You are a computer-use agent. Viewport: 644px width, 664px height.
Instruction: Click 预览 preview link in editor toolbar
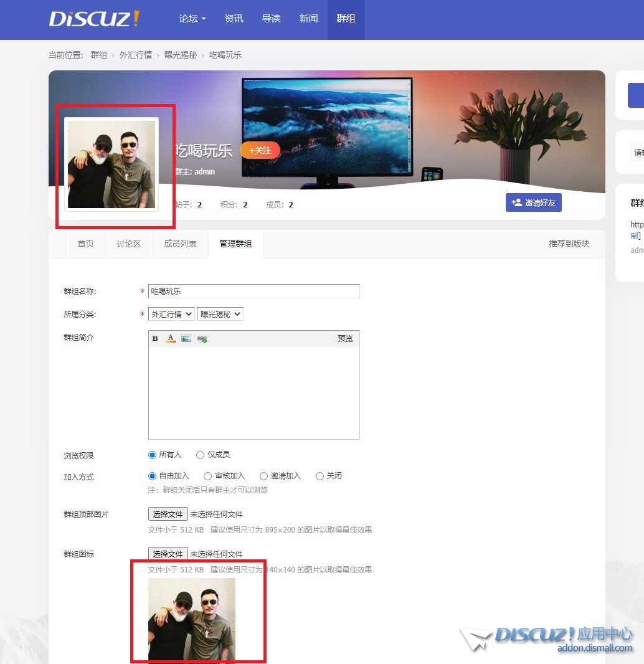(345, 339)
